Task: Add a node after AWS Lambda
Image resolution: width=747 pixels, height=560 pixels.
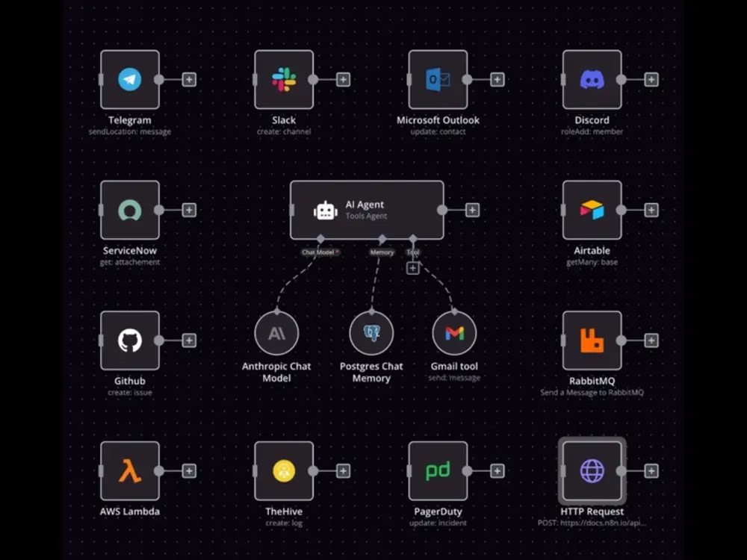Action: (x=189, y=471)
